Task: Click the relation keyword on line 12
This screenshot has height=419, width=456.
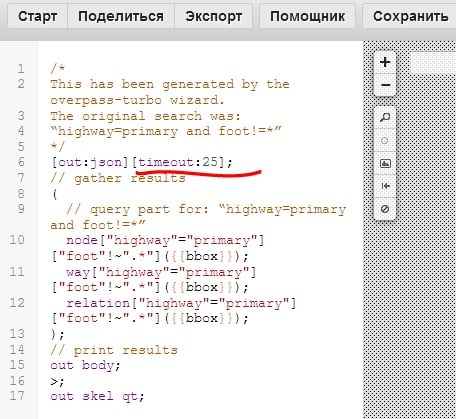Action: [x=98, y=303]
